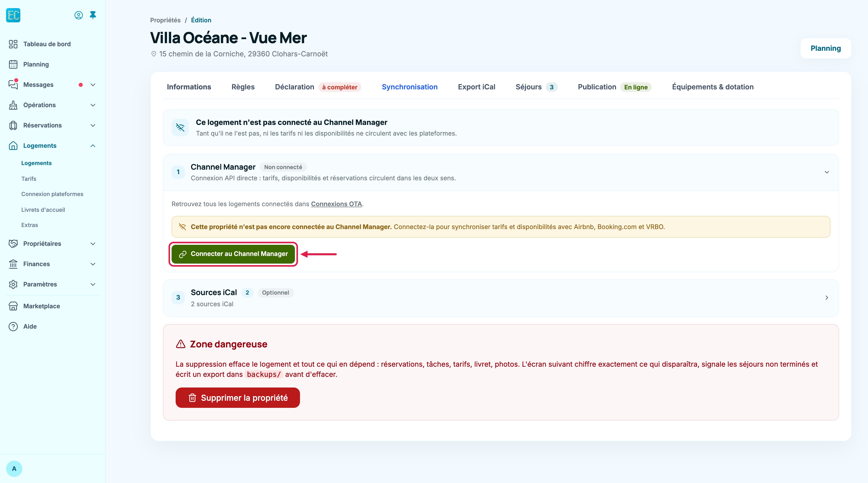This screenshot has width=868, height=483.
Task: Open Aide help icon
Action: tap(13, 326)
